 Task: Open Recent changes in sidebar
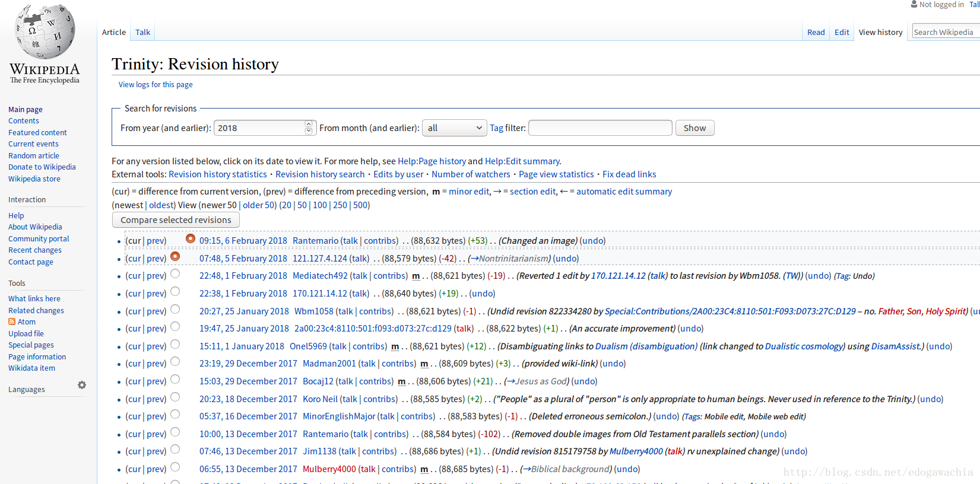click(35, 250)
